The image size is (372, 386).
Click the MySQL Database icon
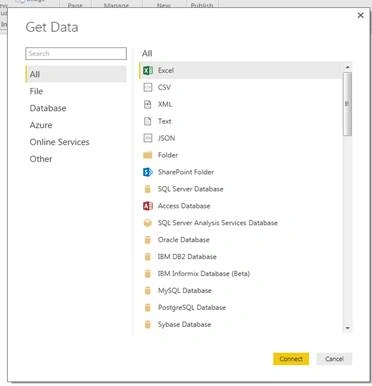pos(148,291)
